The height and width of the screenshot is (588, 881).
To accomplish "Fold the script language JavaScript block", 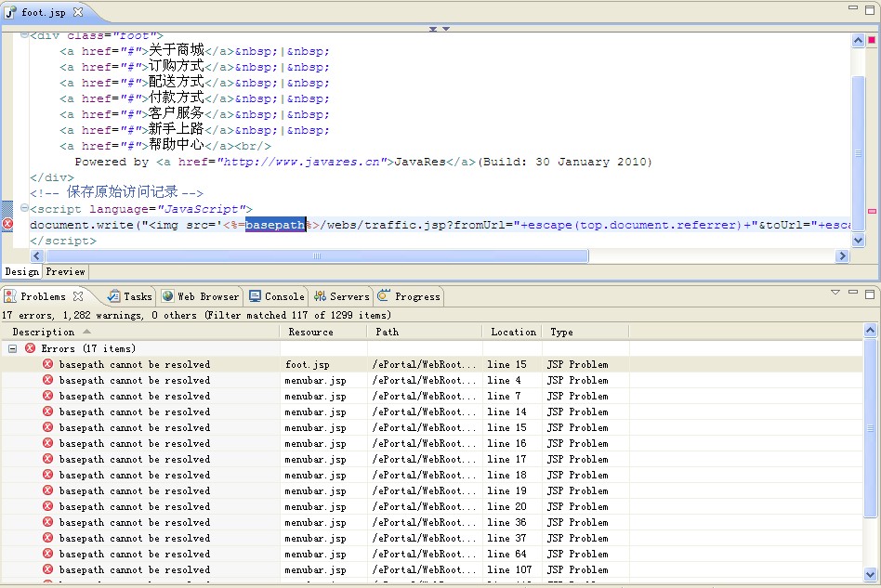I will (x=24, y=209).
